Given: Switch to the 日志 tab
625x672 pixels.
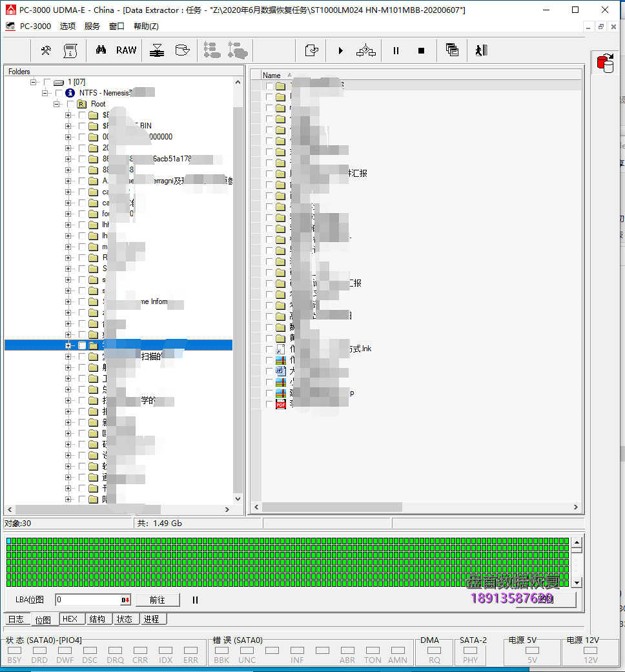Looking at the screenshot, I should pos(16,619).
